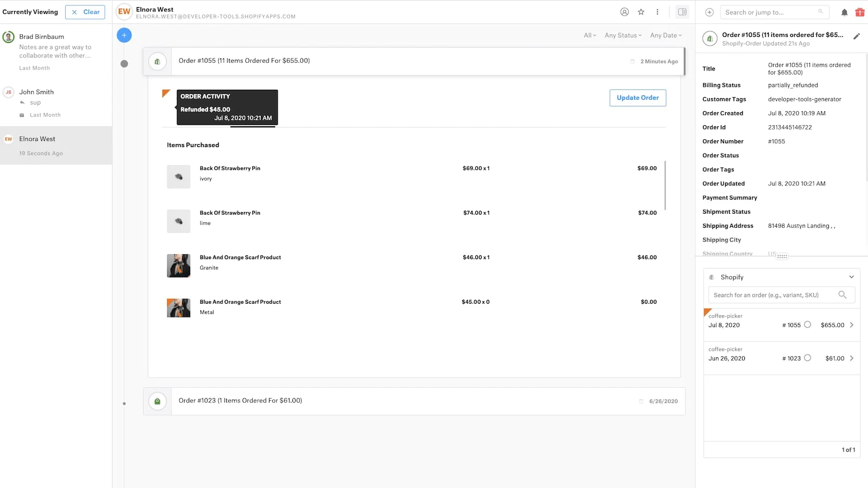Image resolution: width=868 pixels, height=488 pixels.
Task: Click the circled plus beside search bar
Action: tap(709, 12)
